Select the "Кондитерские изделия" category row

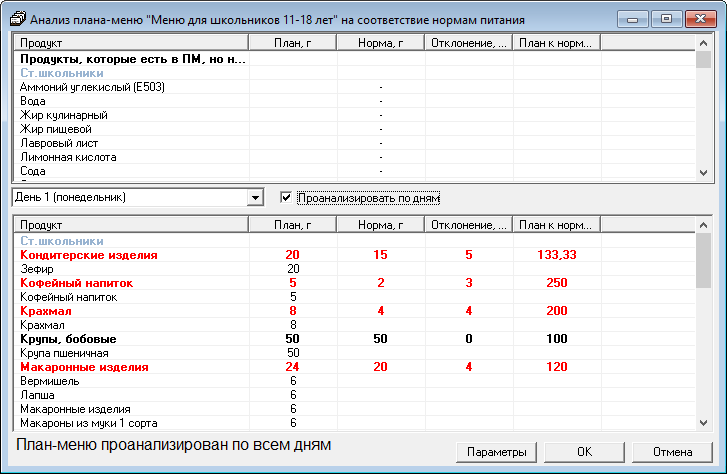[x=89, y=255]
